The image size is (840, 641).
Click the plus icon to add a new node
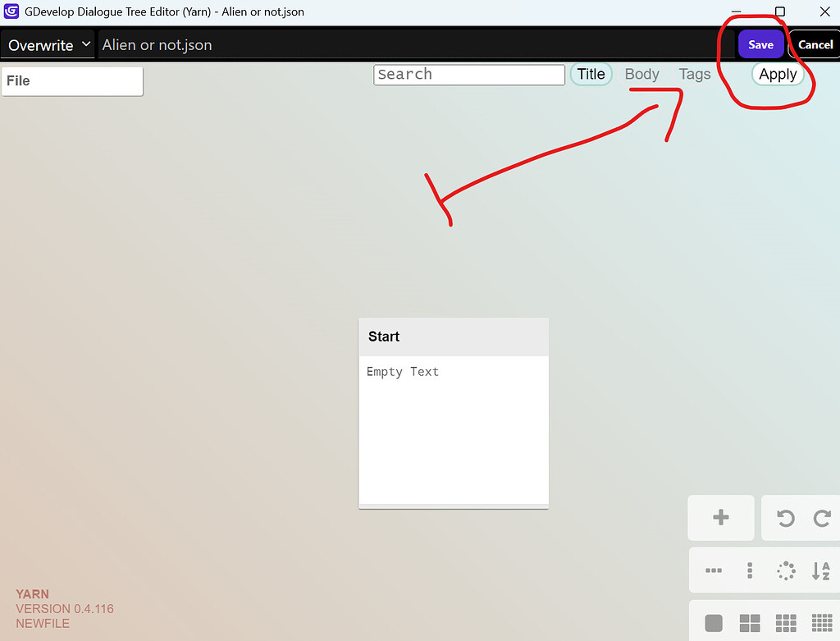[x=721, y=518]
